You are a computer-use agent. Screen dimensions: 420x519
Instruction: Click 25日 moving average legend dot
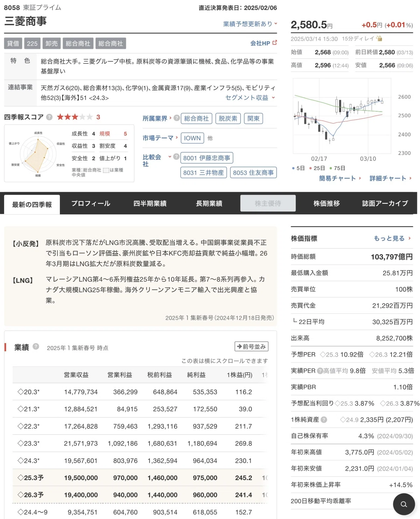coord(310,168)
